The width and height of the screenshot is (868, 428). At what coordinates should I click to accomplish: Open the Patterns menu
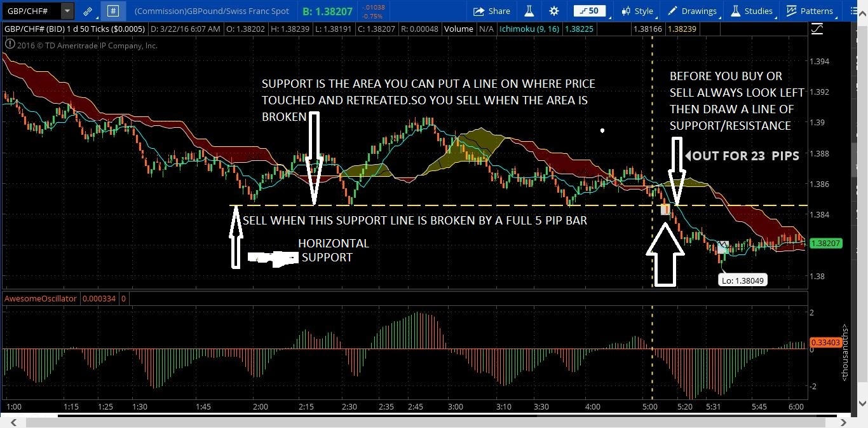(810, 11)
